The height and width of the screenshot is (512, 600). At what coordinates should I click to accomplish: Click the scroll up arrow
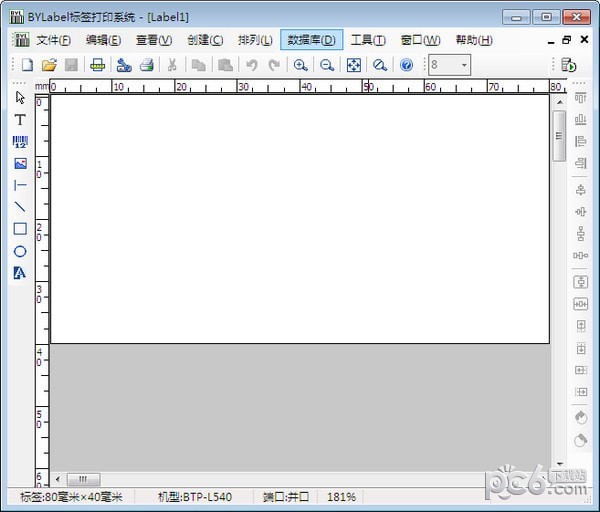[559, 103]
